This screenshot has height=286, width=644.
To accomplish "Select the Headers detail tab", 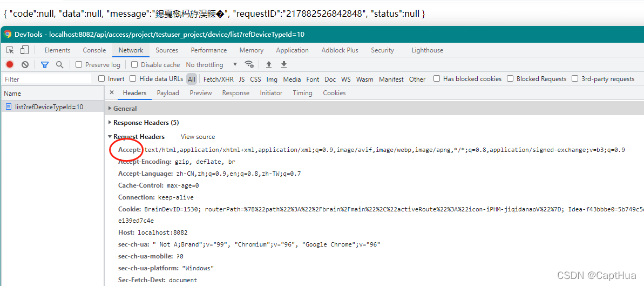I will pos(135,93).
